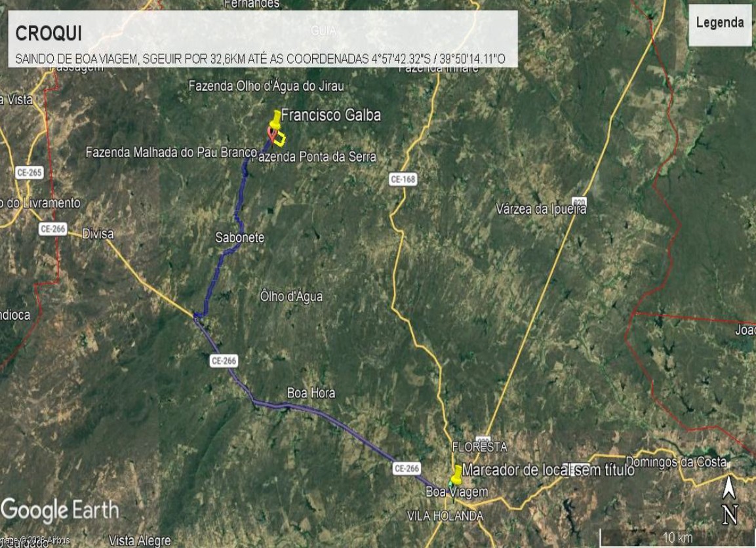Viewport: 756px width, 548px height.
Task: Click the "Marcador de local sem título" label
Action: point(548,469)
